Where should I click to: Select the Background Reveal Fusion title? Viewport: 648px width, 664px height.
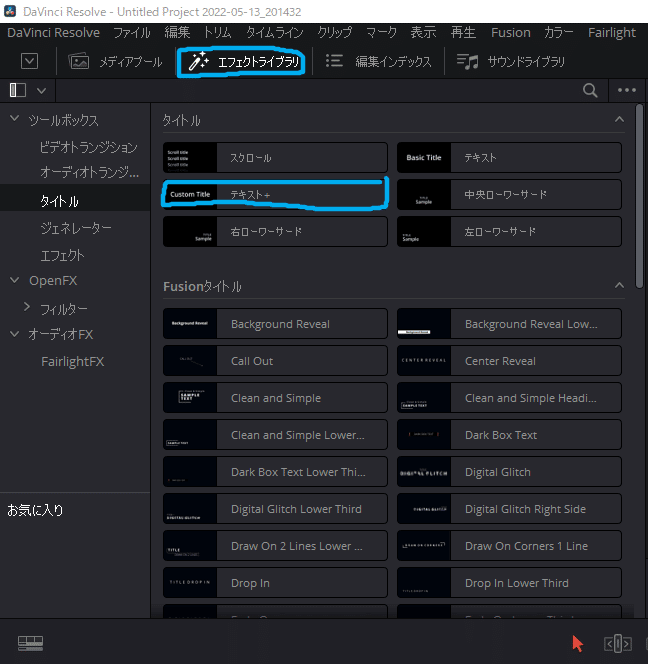pyautogui.click(x=275, y=324)
